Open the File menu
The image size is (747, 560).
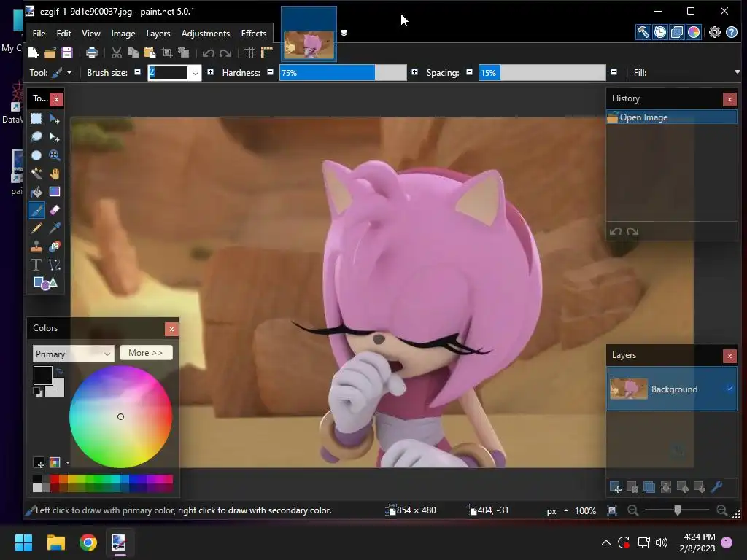[39, 34]
